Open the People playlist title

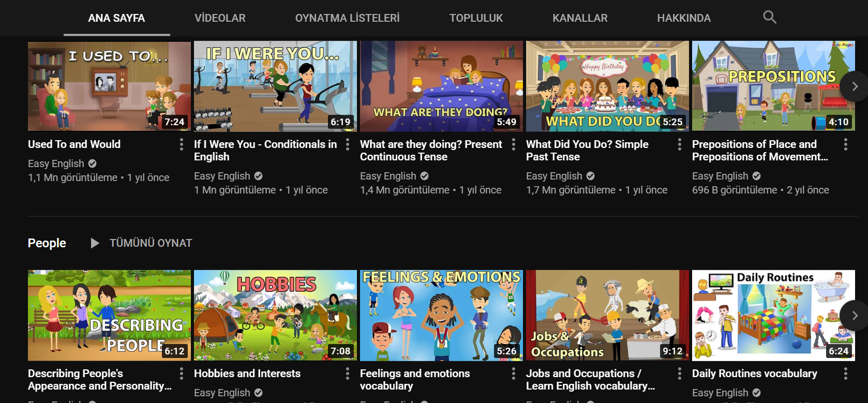click(47, 243)
